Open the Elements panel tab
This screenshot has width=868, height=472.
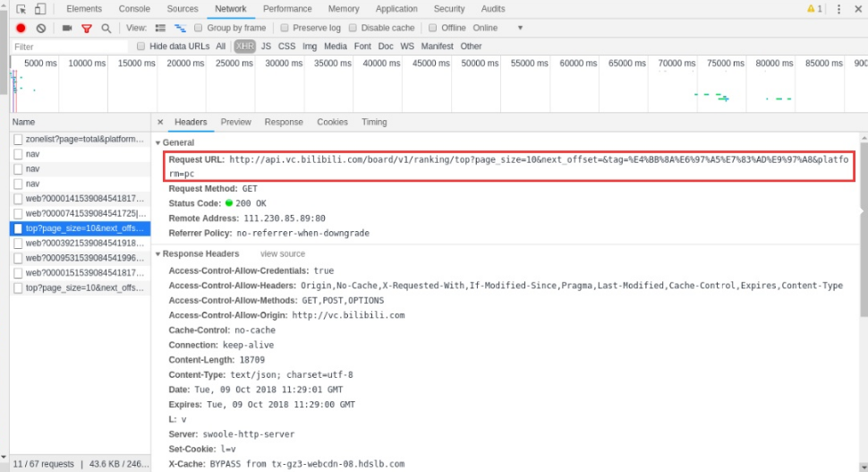click(84, 9)
